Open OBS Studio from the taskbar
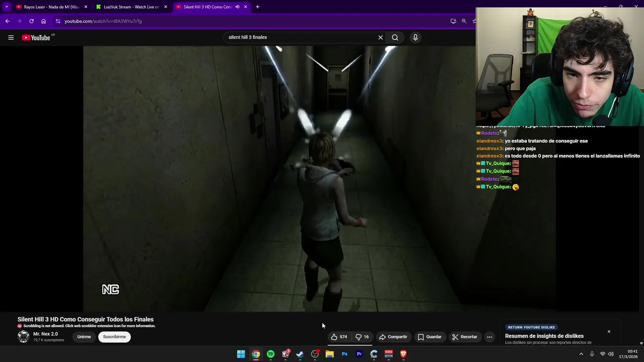 pos(315,354)
